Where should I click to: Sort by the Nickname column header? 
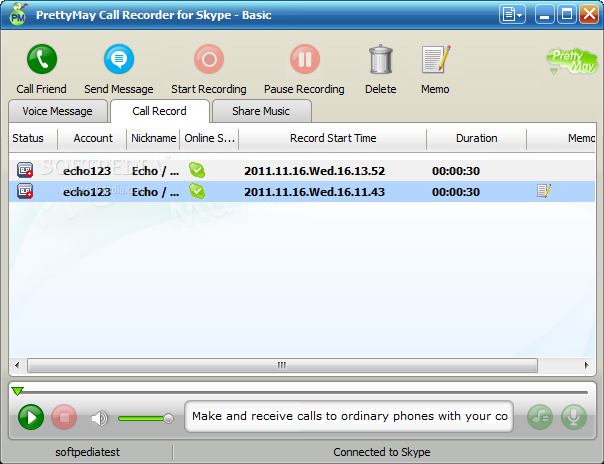click(x=153, y=138)
